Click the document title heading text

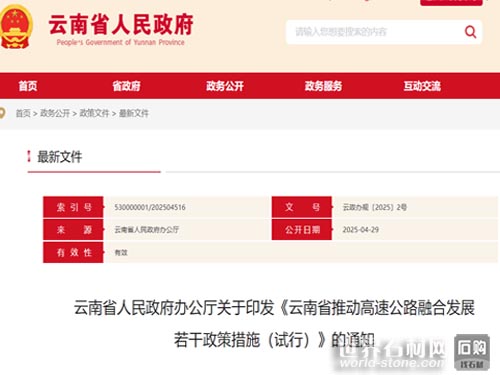[x=274, y=323]
